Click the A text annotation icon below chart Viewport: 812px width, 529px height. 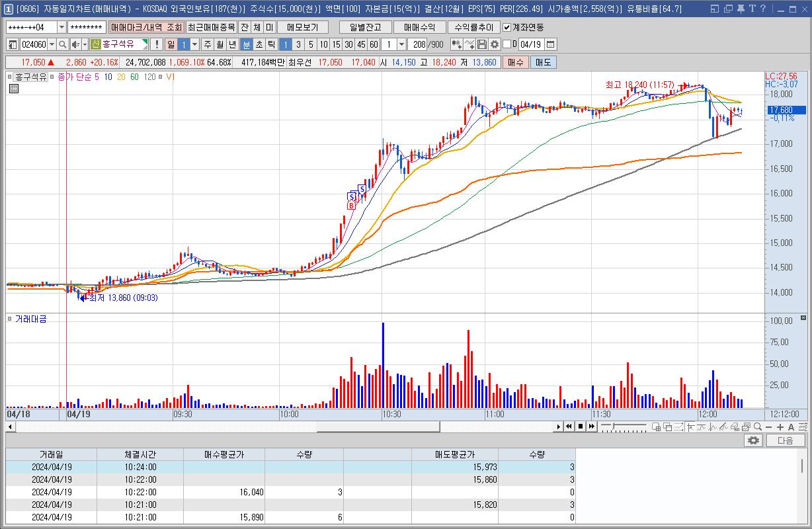pos(790,427)
